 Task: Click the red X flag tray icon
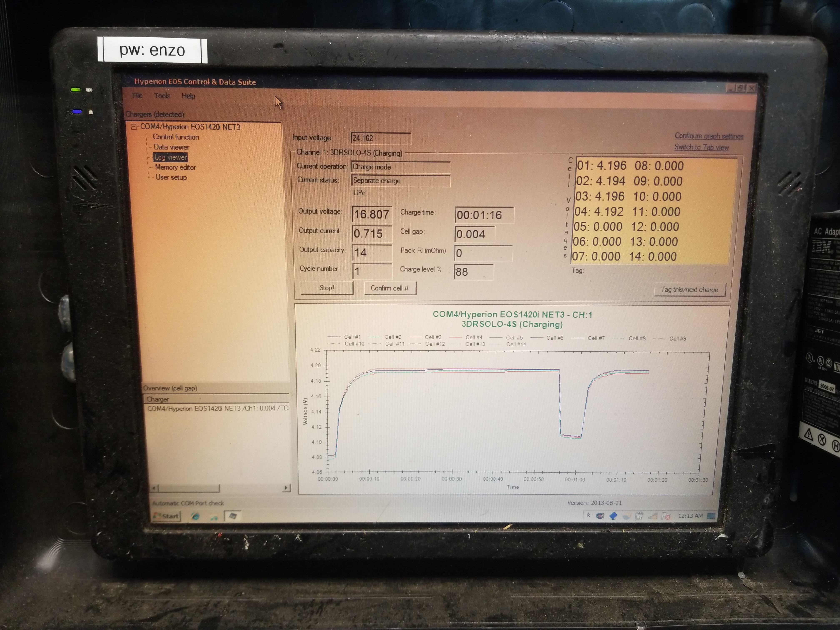tap(666, 516)
